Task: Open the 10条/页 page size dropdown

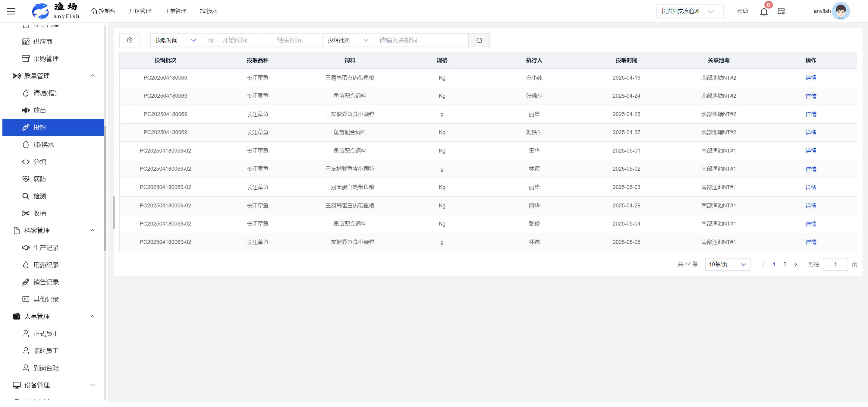Action: [727, 264]
